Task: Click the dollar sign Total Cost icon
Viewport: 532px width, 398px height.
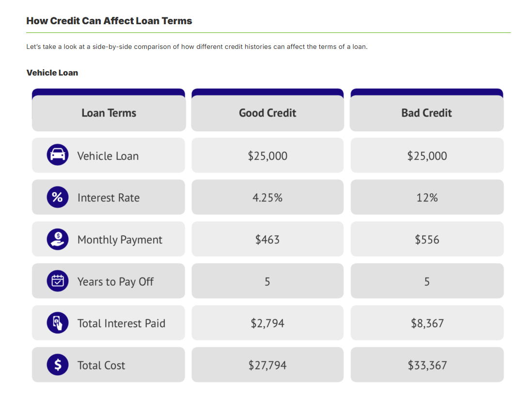Action: [57, 365]
